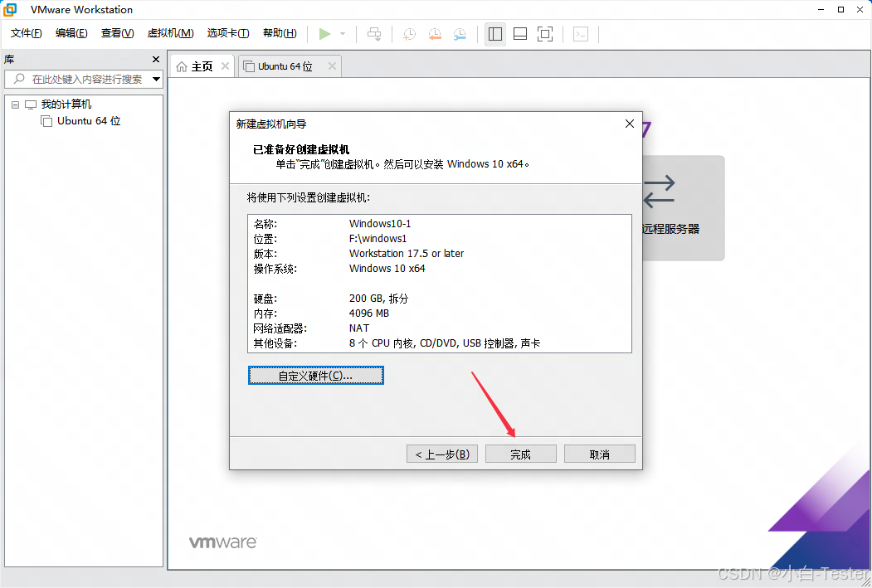Click the take snapshot clock icon
This screenshot has height=588, width=872.
coord(409,34)
